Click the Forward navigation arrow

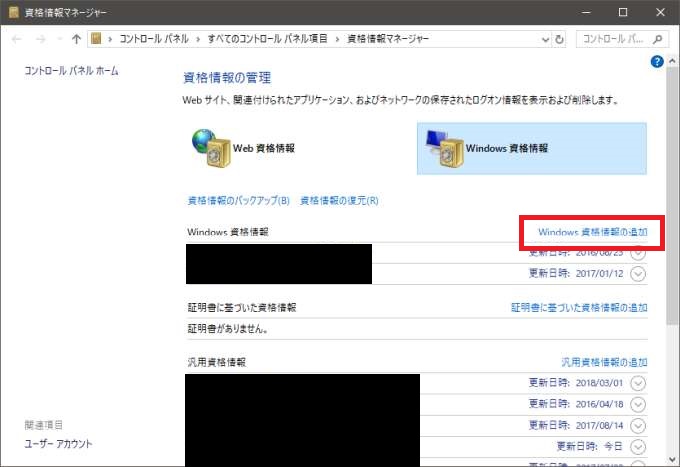pos(41,39)
